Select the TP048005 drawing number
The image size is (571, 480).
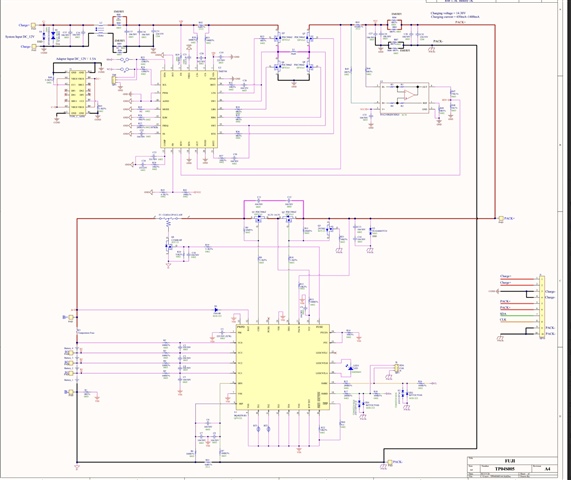[x=504, y=469]
